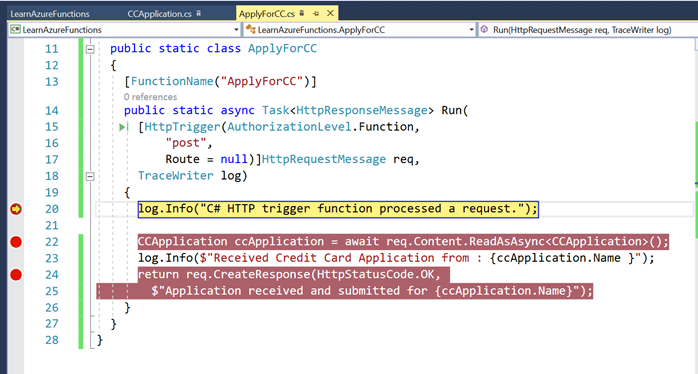Click the lock icon on ApplyForCC.cs tab
This screenshot has height=374, width=698.
tap(302, 13)
